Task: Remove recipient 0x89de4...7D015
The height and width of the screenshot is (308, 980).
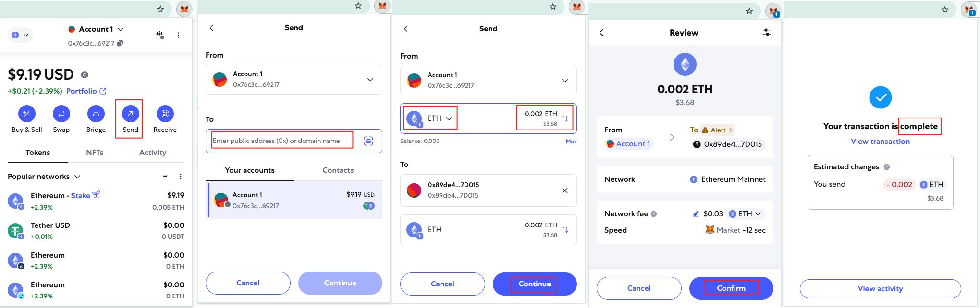Action: click(564, 190)
